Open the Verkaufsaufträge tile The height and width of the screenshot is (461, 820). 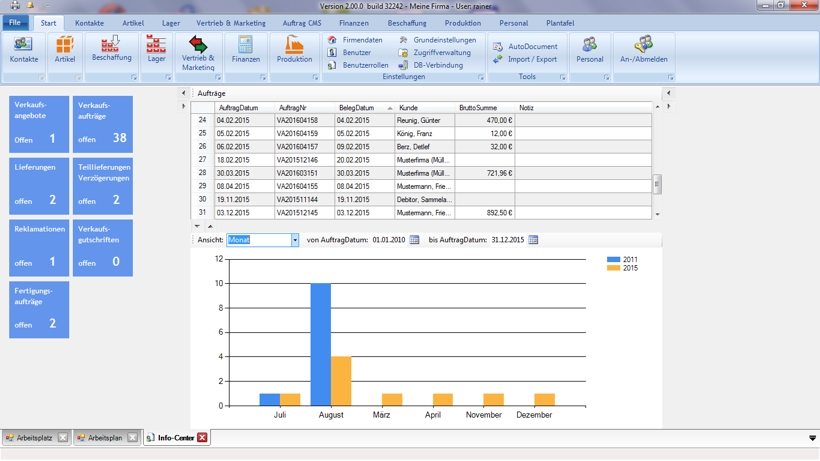coord(102,124)
